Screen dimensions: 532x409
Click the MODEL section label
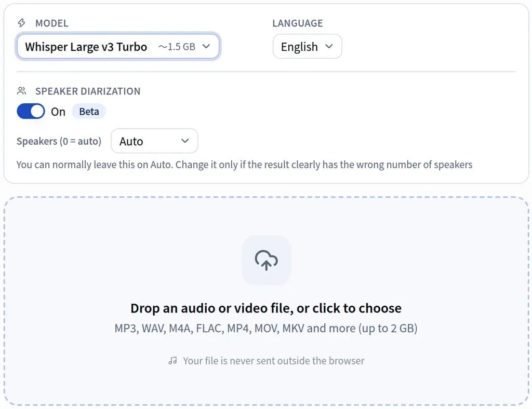[x=52, y=23]
